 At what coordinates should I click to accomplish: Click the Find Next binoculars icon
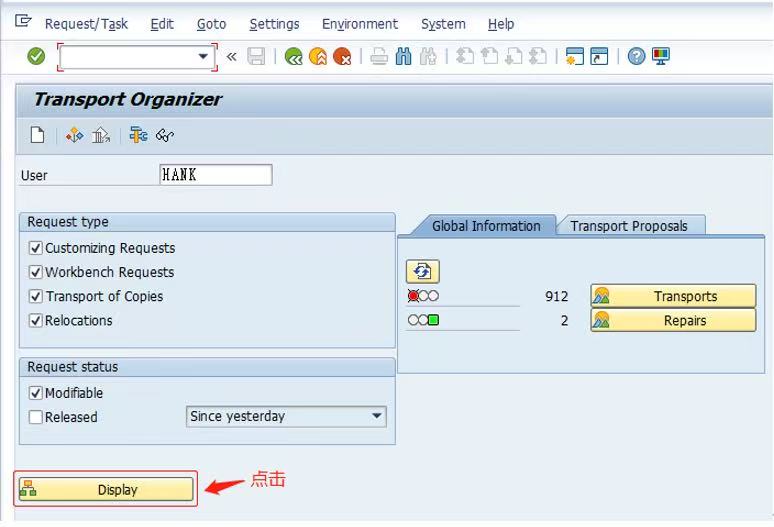point(427,56)
